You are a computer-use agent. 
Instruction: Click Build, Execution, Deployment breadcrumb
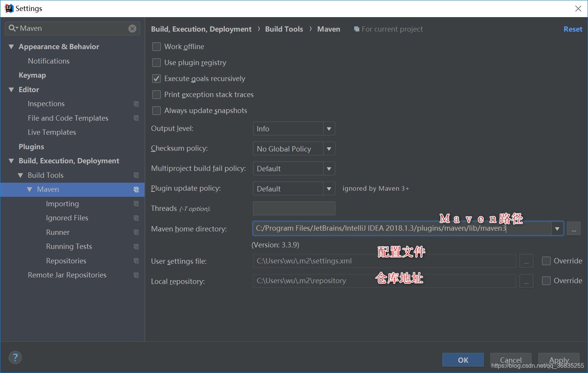pyautogui.click(x=201, y=29)
